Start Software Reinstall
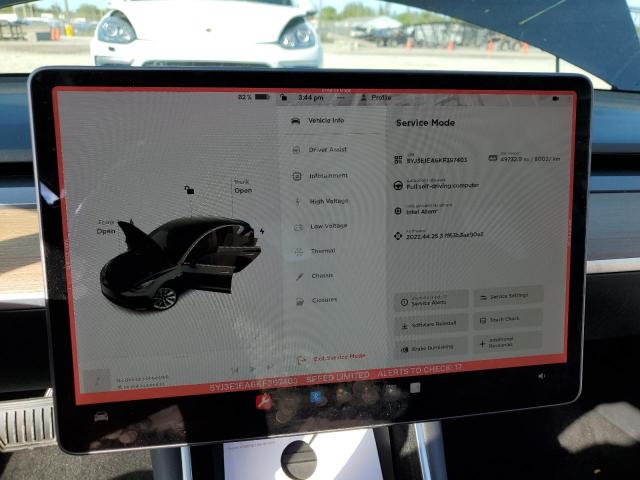Image resolution: width=640 pixels, height=480 pixels. (431, 324)
